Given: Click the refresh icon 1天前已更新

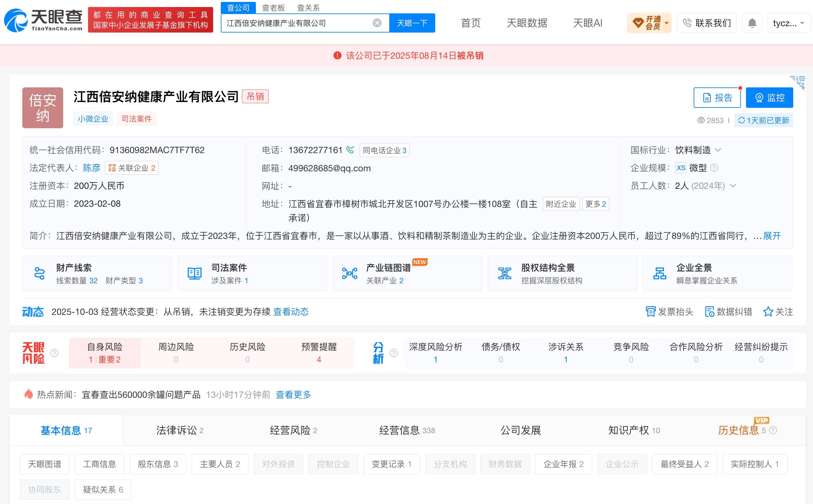Looking at the screenshot, I should tap(741, 120).
